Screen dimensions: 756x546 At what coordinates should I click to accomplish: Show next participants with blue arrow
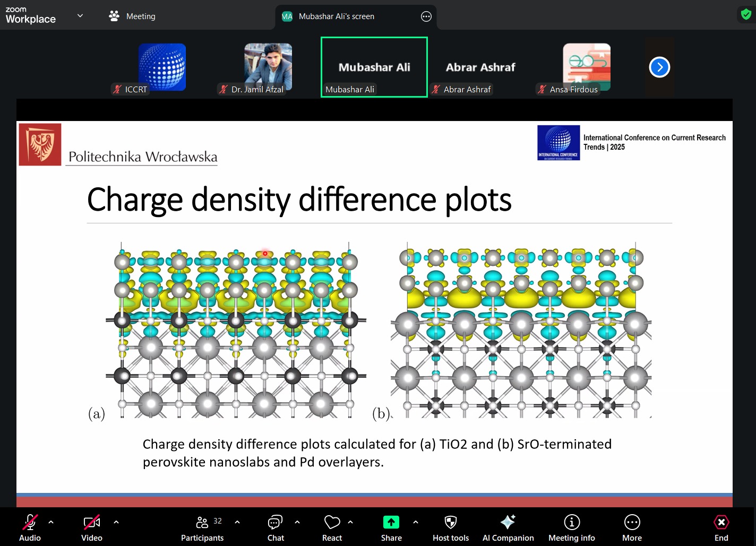coord(659,67)
